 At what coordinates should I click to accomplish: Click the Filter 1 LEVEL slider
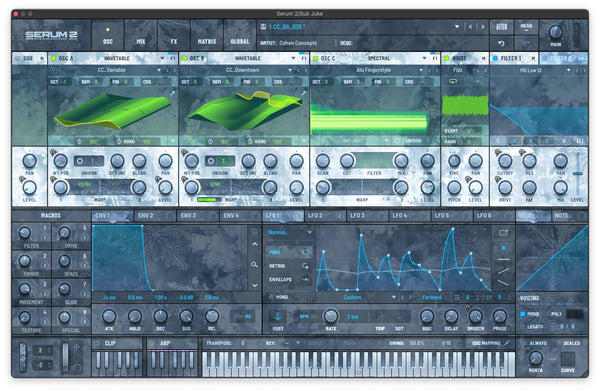(578, 174)
